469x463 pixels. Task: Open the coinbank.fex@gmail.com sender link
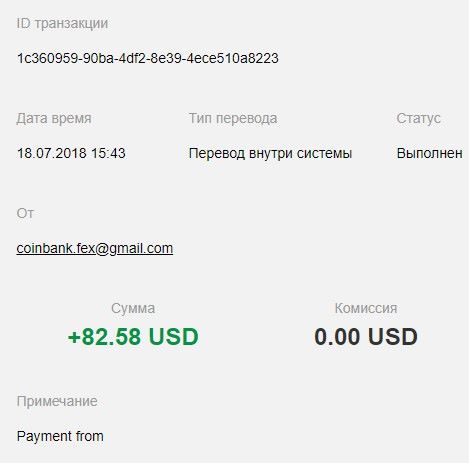pyautogui.click(x=95, y=249)
